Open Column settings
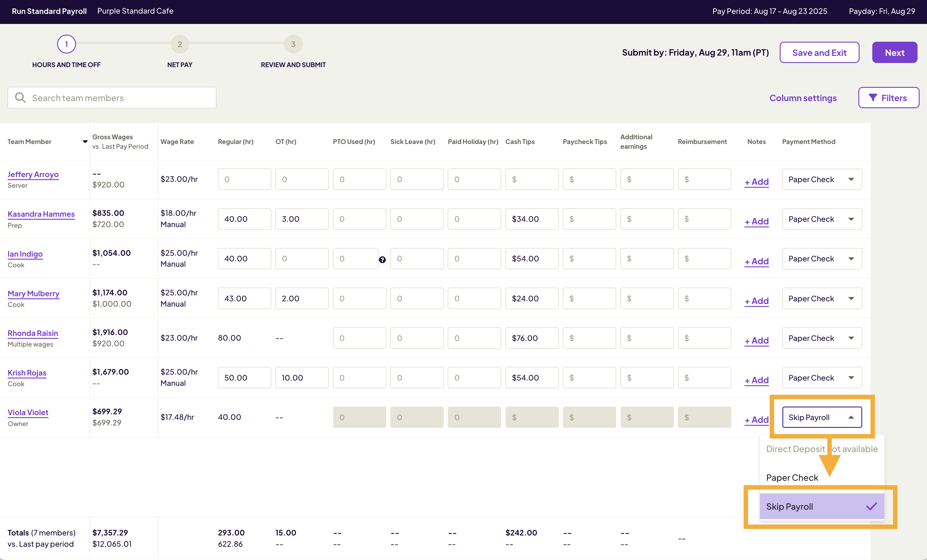927x560 pixels. [x=803, y=98]
